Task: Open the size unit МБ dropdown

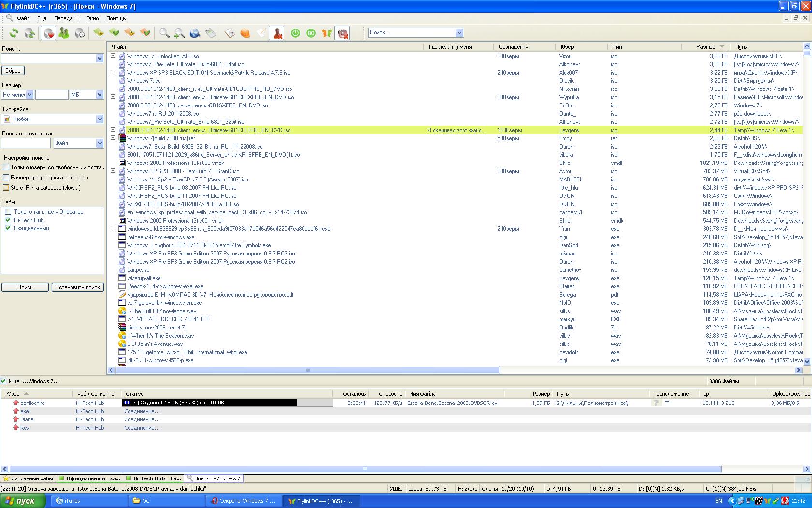Action: click(x=100, y=95)
